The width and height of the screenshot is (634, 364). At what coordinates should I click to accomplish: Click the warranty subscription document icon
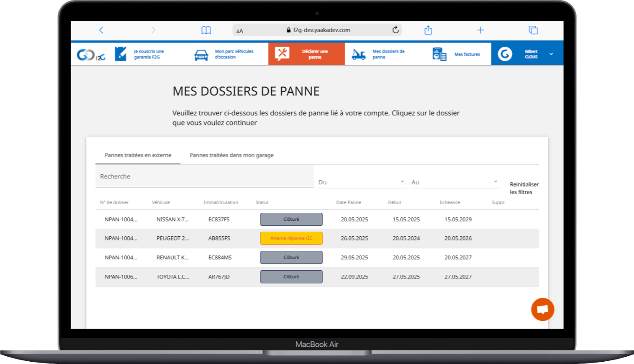click(120, 54)
